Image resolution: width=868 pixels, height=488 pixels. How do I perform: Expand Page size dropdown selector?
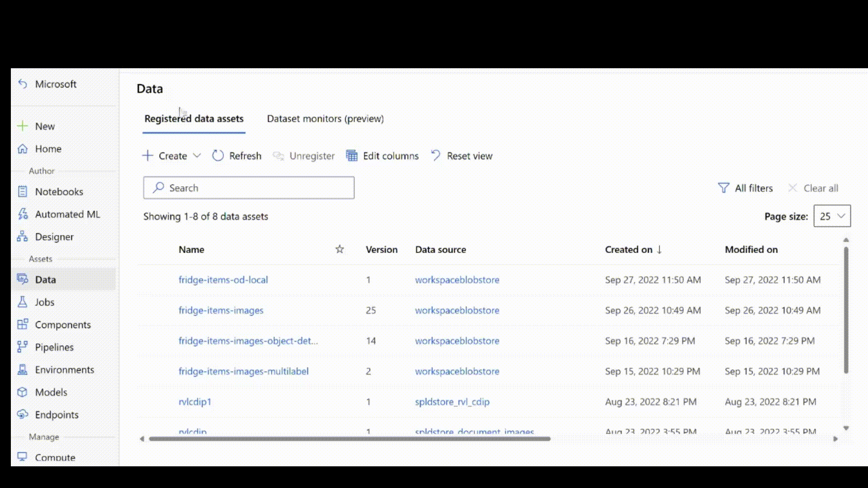click(x=832, y=216)
